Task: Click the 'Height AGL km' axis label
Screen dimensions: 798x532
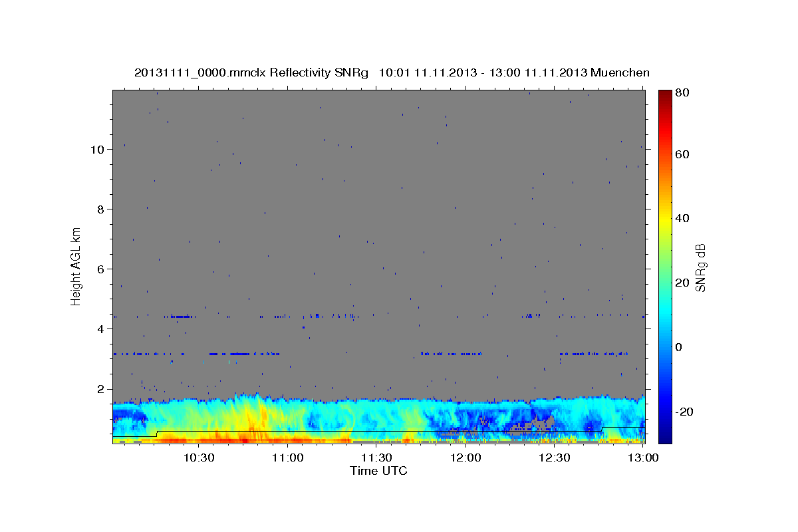Action: pyautogui.click(x=76, y=265)
